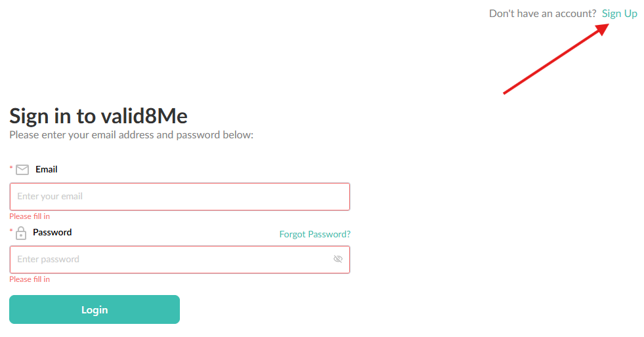Click the red arrow pointing to Sign Up
The width and height of the screenshot is (644, 337).
[x=557, y=58]
